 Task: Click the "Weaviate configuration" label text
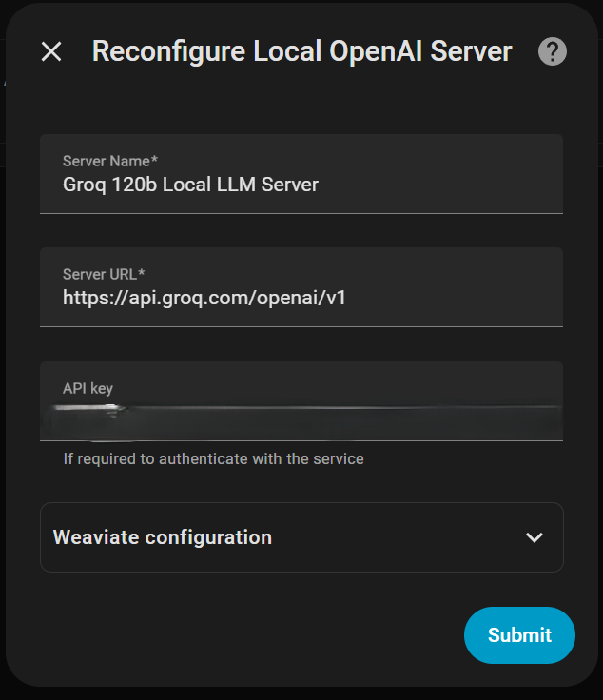pos(163,537)
